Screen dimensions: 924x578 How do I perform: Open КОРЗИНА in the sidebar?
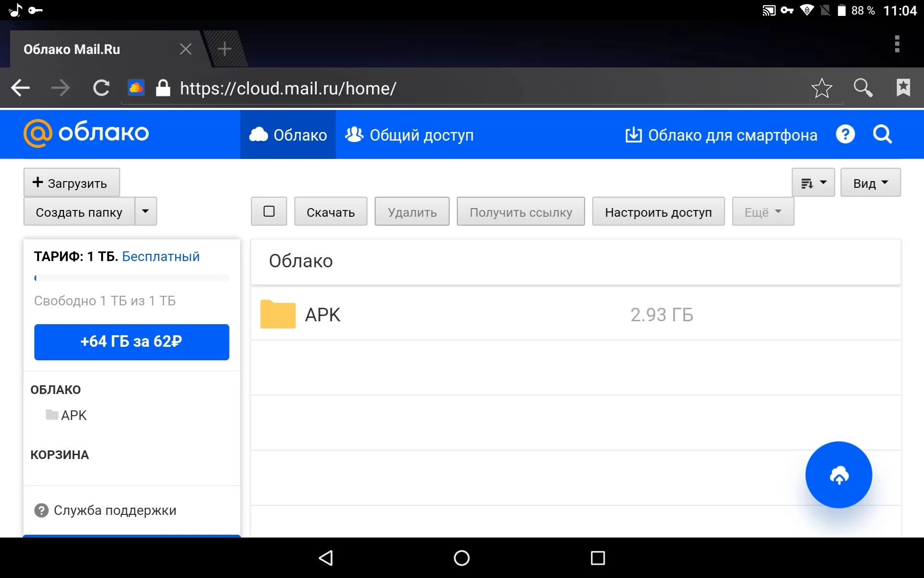pyautogui.click(x=60, y=455)
